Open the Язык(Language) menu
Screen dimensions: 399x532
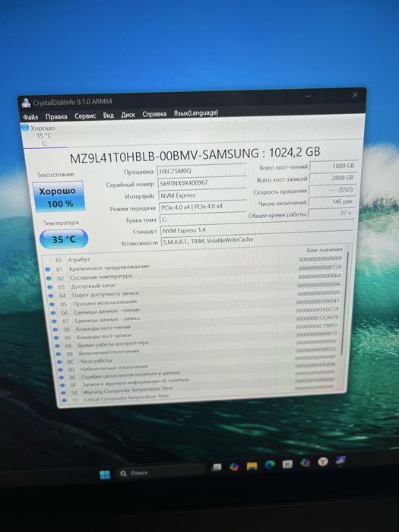(196, 113)
